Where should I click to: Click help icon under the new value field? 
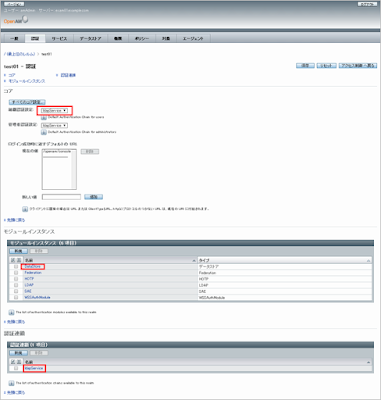pos(25,209)
